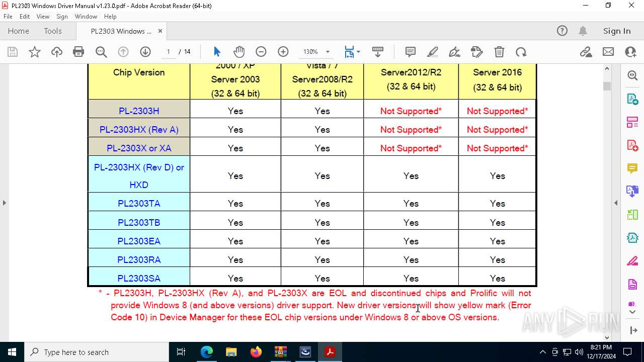The height and width of the screenshot is (362, 644).
Task: Click the scrolling mode keyboard icon
Action: (378, 52)
